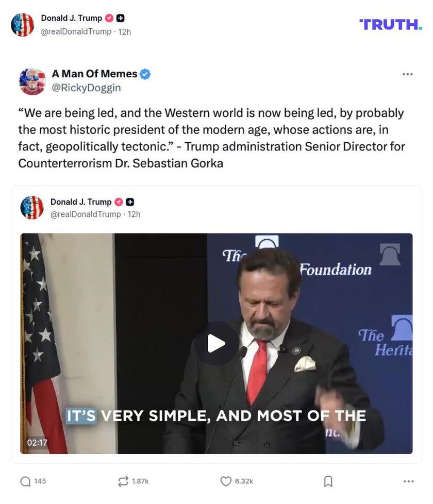Open the A Man Of Memes options menu
The width and height of the screenshot is (433, 504).
pos(407,74)
